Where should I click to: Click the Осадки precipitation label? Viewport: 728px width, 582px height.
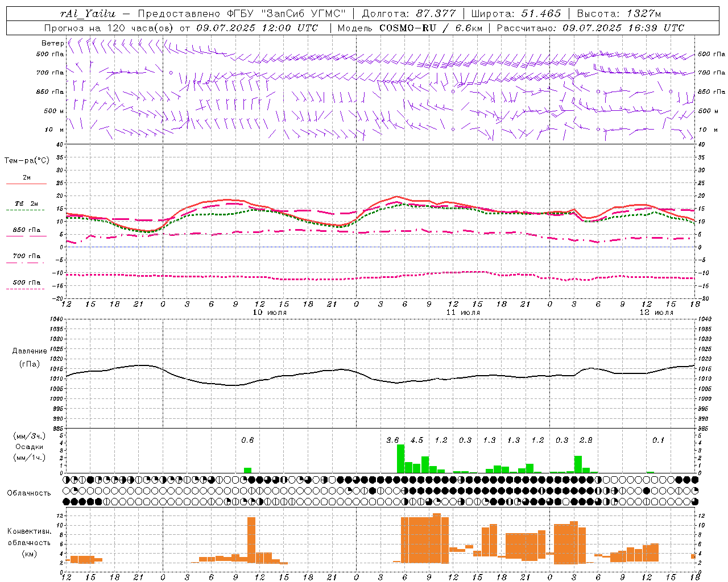(29, 447)
